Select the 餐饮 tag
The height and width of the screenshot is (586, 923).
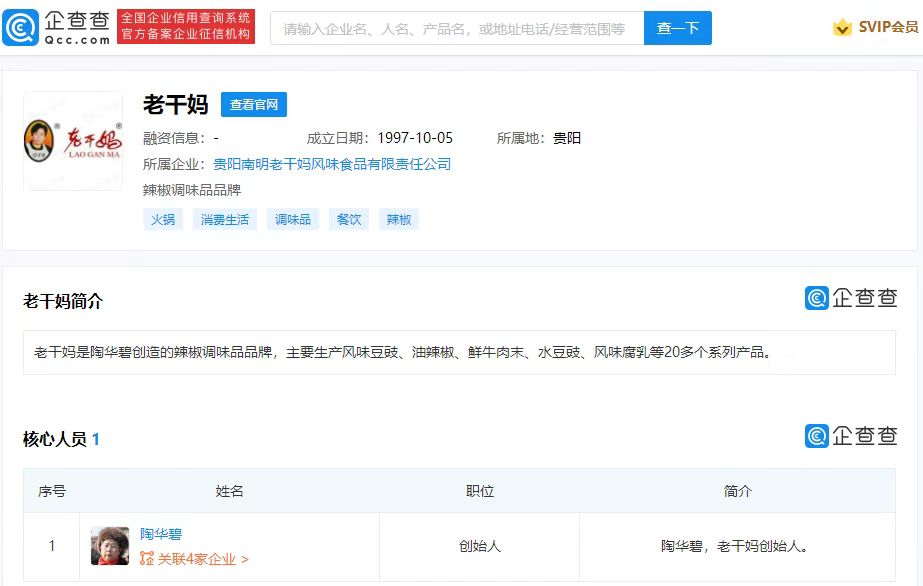[x=348, y=219]
